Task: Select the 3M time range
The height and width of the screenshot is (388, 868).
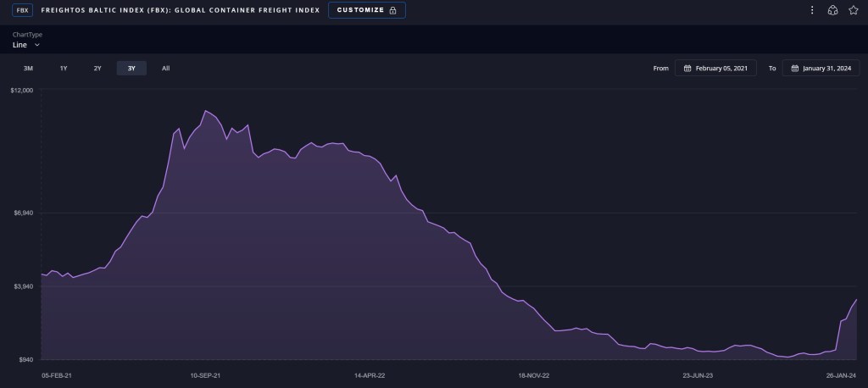Action: (x=28, y=68)
